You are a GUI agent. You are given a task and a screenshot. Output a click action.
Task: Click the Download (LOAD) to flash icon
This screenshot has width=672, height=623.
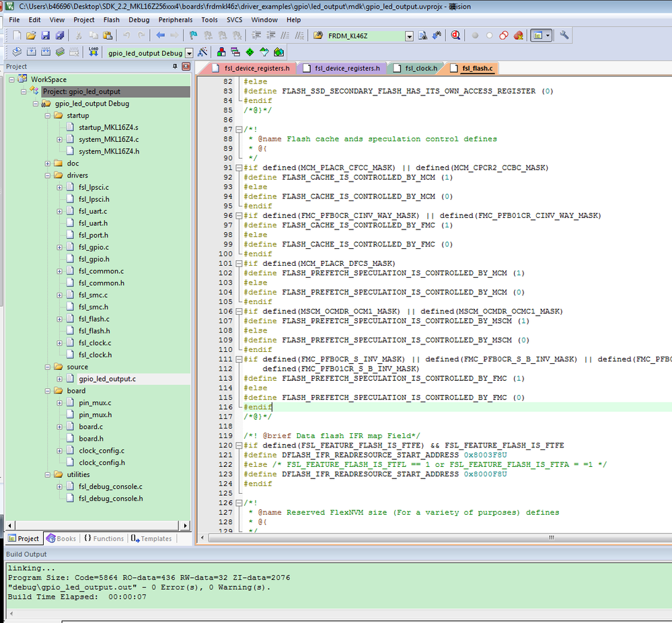(x=93, y=52)
